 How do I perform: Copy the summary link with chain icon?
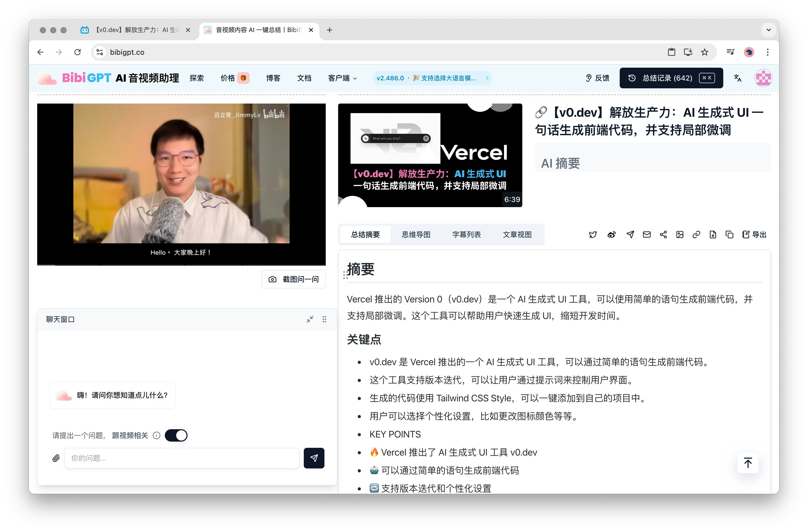pos(696,234)
